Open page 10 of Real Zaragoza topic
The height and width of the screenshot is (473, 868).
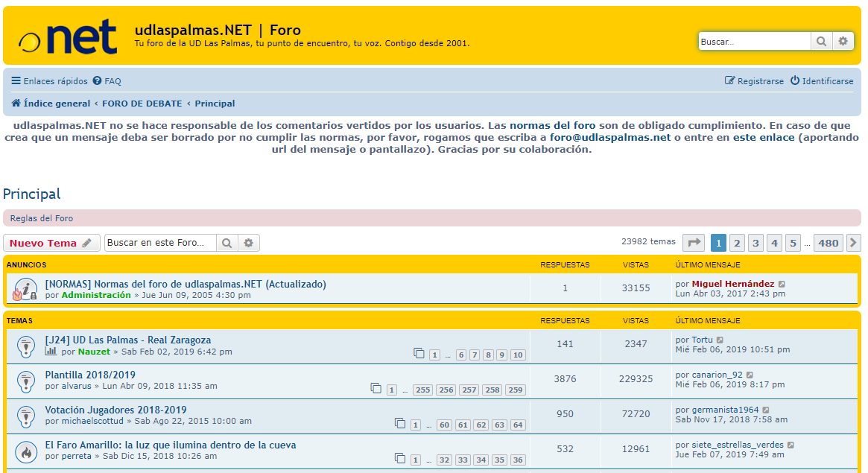(518, 355)
